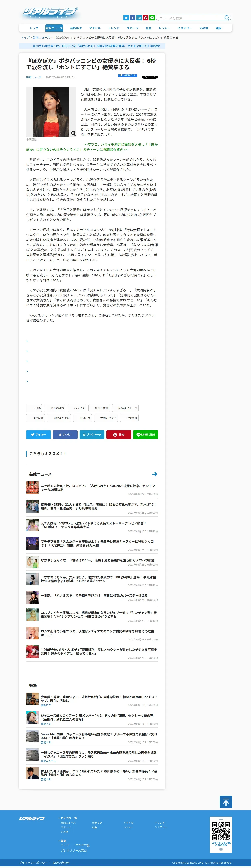Open the お問い合わせ footer link
This screenshot has height=868, width=251.
click(x=61, y=863)
